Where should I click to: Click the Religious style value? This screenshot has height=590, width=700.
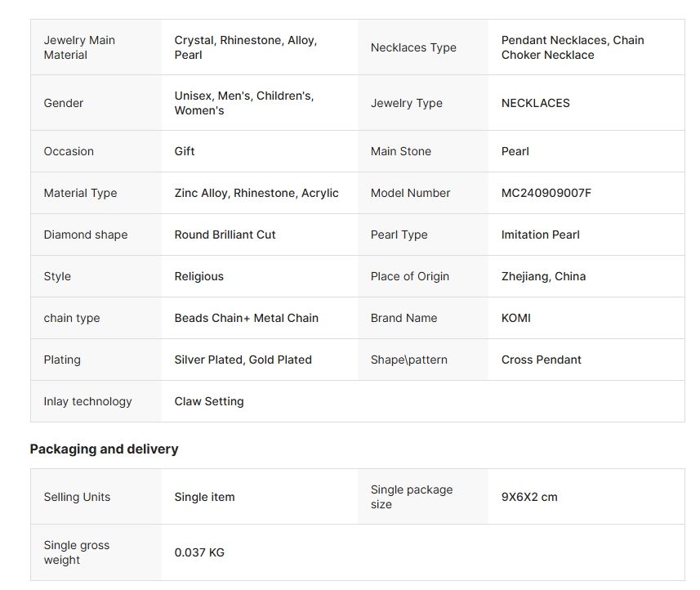[x=198, y=276]
